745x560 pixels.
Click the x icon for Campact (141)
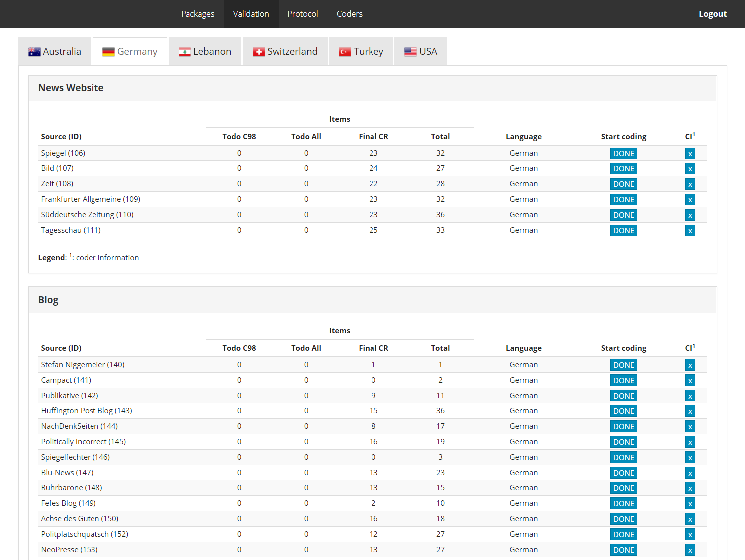(690, 381)
